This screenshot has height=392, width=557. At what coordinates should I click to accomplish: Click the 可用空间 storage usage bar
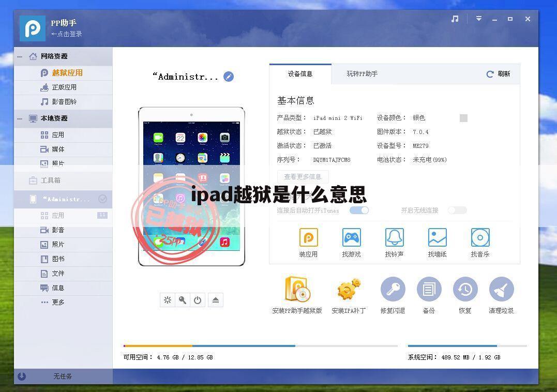[260, 345]
